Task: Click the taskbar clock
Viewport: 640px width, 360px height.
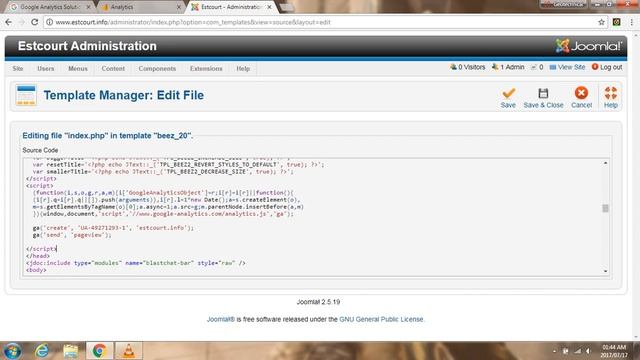Action: pyautogui.click(x=614, y=351)
